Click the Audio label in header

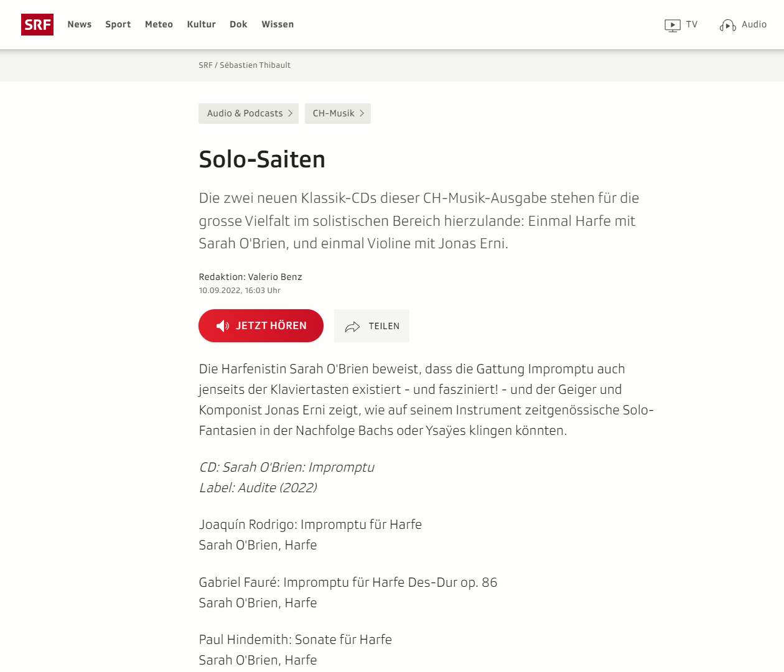(754, 24)
